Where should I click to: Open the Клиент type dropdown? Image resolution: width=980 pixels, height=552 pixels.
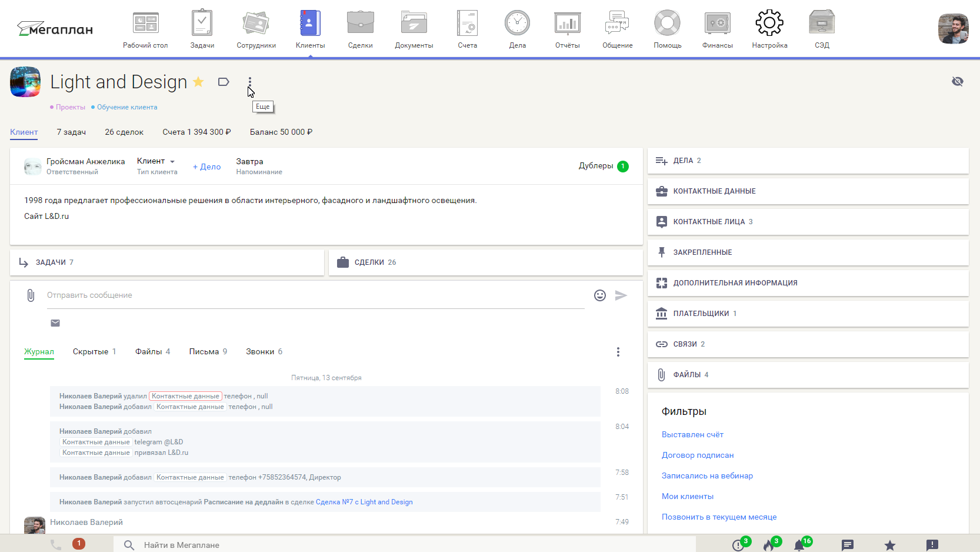pos(156,161)
